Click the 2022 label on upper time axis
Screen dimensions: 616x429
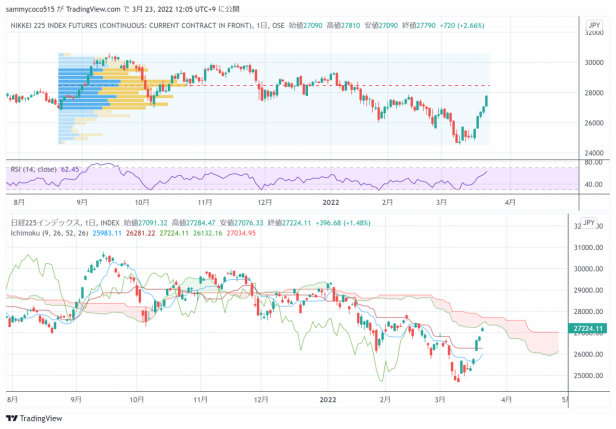tap(330, 202)
